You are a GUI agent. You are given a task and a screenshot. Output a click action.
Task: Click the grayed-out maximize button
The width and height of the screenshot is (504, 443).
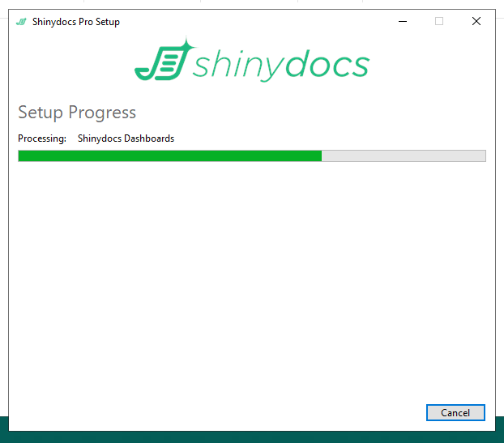tap(439, 22)
